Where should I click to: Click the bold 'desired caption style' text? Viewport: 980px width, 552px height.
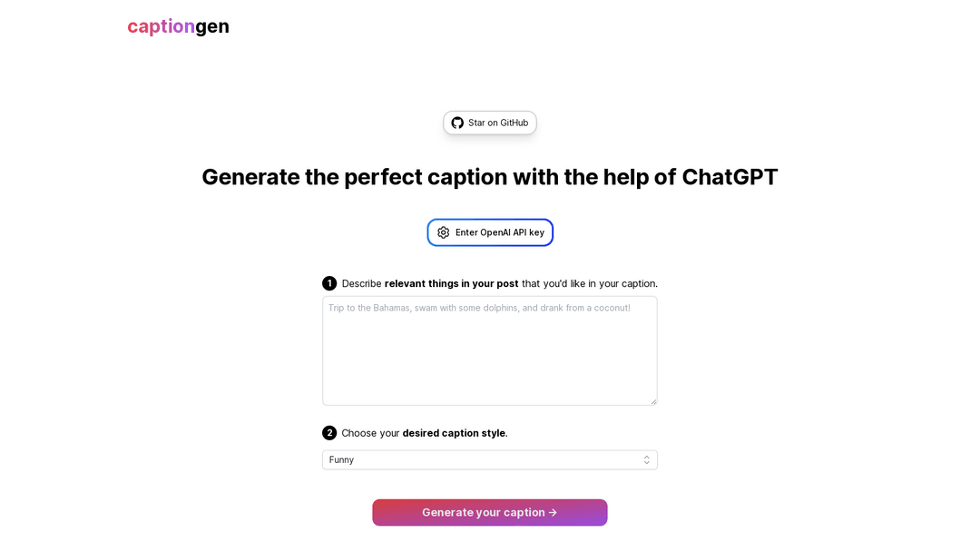[x=454, y=433]
